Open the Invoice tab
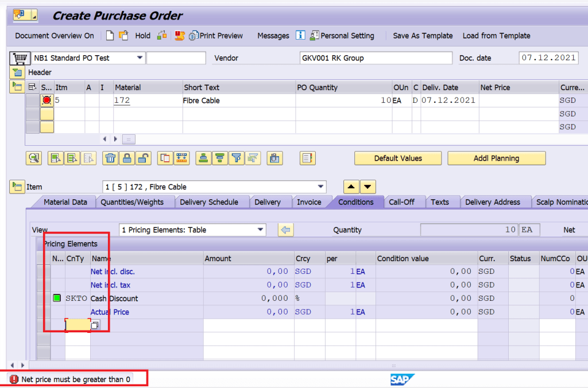The image size is (588, 388). click(x=309, y=202)
